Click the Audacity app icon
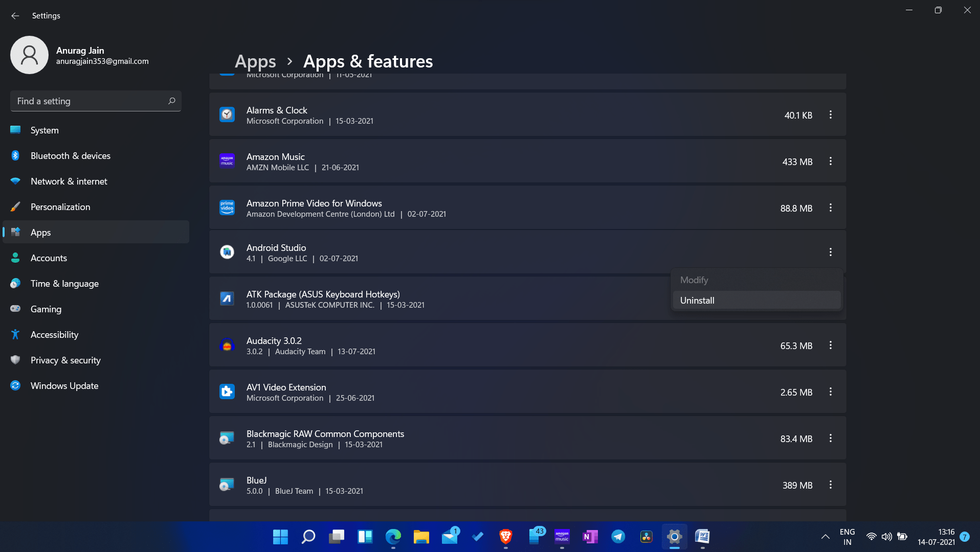980x552 pixels. [227, 346]
